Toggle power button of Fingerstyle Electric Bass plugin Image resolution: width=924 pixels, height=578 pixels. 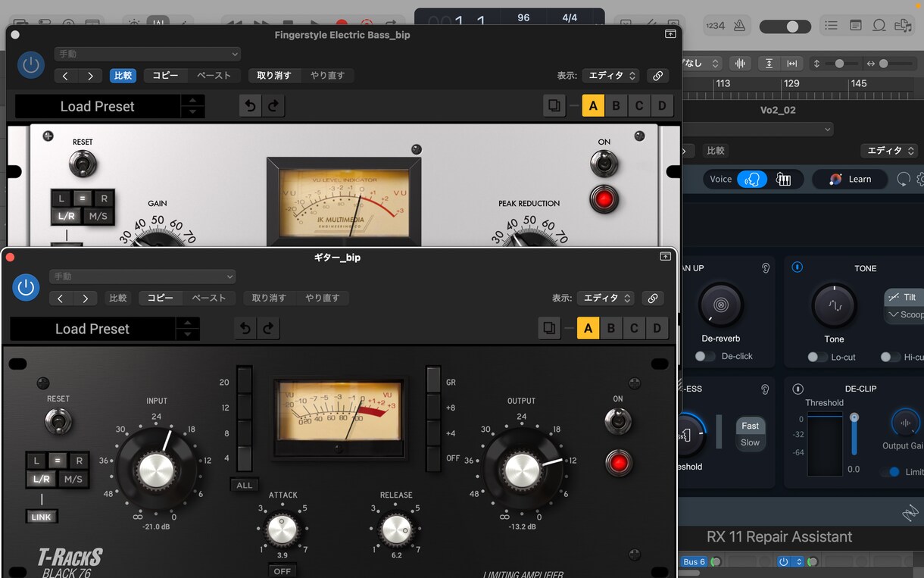pos(31,65)
